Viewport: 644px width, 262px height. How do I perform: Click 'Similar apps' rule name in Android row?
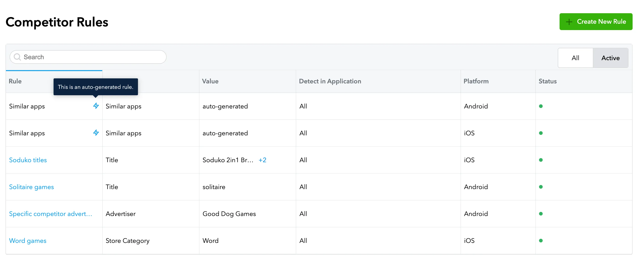[27, 106]
